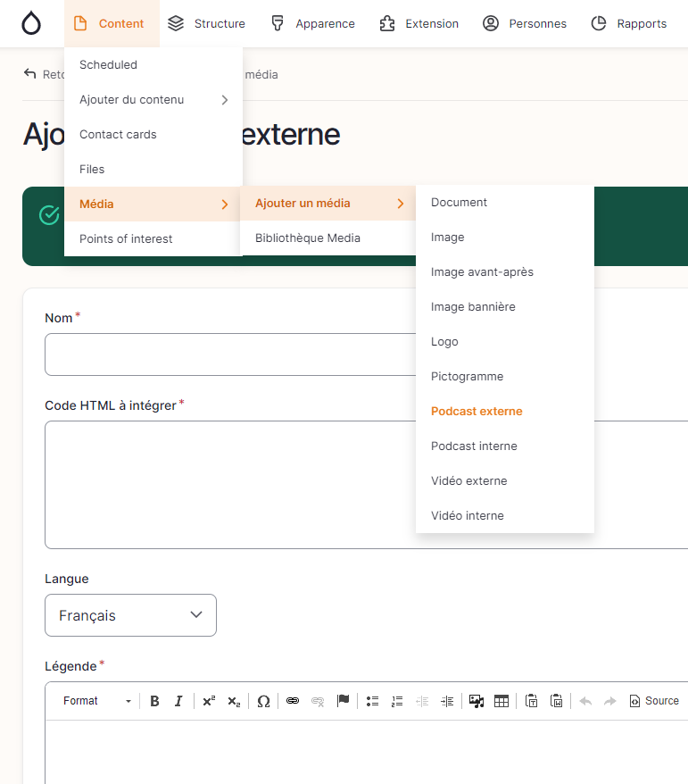
Task: Open Bibliothèque Media menu entry
Action: (x=307, y=238)
